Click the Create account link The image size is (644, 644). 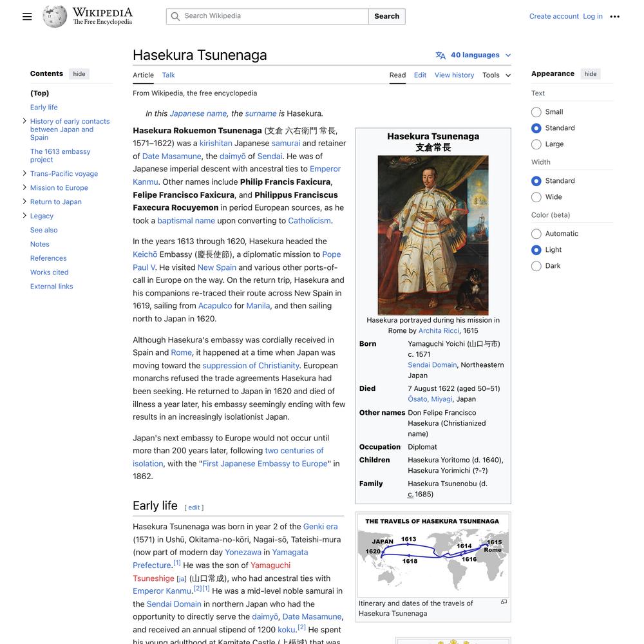[x=554, y=17]
